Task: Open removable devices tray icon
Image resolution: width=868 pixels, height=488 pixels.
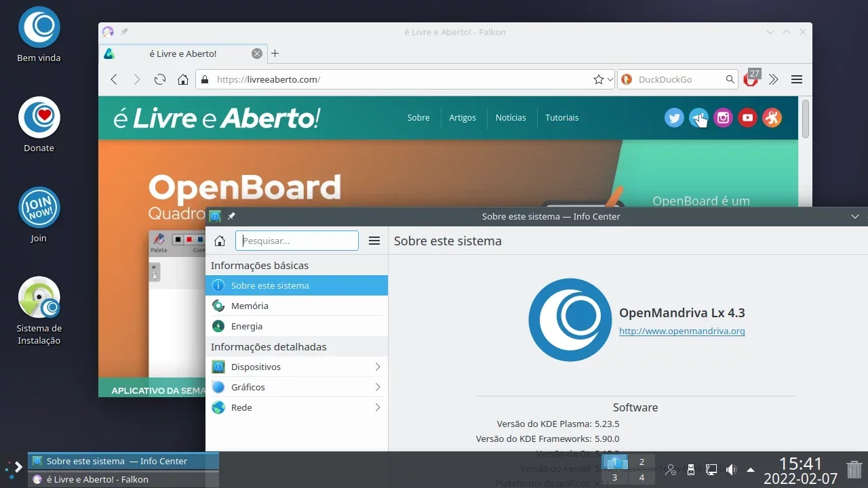Action: click(691, 469)
